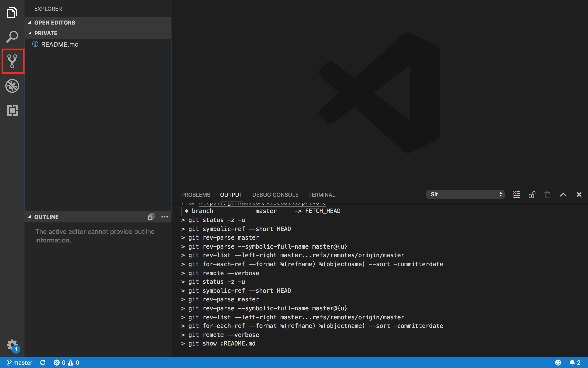Open Outline more actions menu
This screenshot has width=588, height=368.
tap(165, 217)
